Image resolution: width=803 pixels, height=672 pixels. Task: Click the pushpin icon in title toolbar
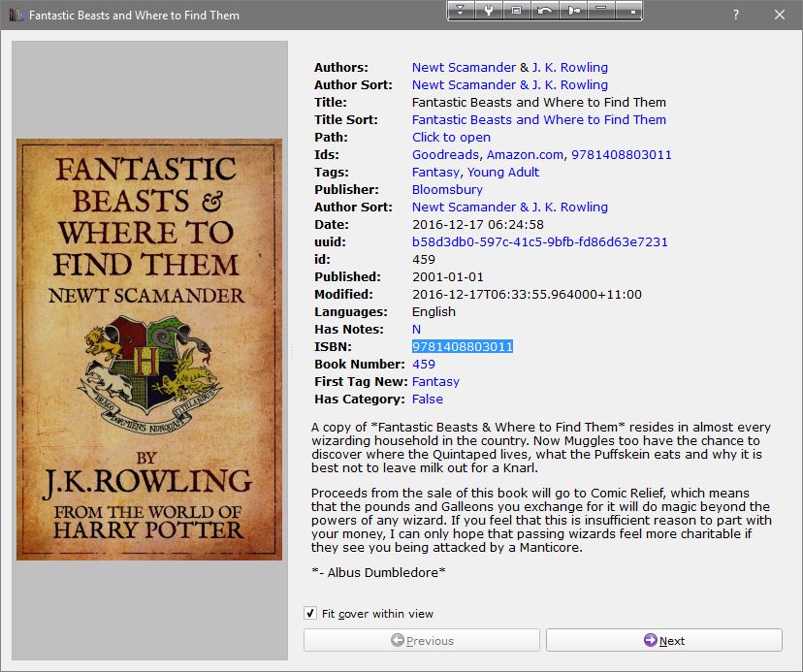pos(573,11)
